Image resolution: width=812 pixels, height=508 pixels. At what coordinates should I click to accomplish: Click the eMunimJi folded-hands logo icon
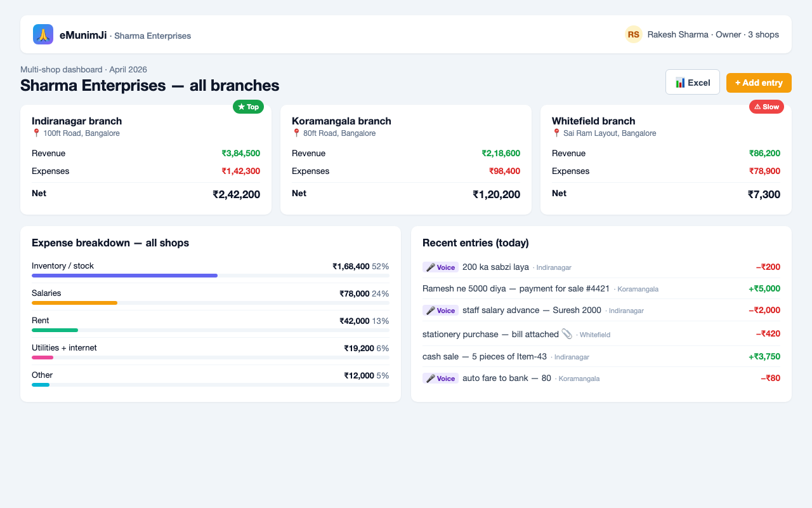pos(43,34)
